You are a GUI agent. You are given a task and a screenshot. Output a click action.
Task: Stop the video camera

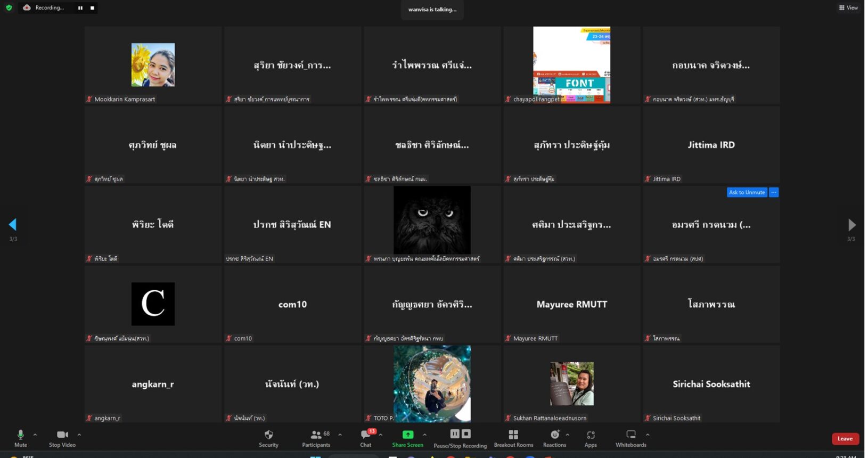coord(62,438)
